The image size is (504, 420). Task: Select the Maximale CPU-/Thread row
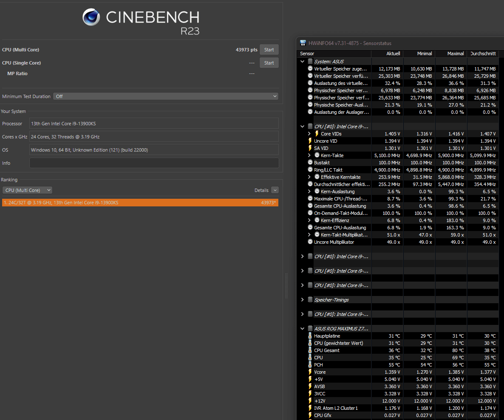click(x=398, y=199)
